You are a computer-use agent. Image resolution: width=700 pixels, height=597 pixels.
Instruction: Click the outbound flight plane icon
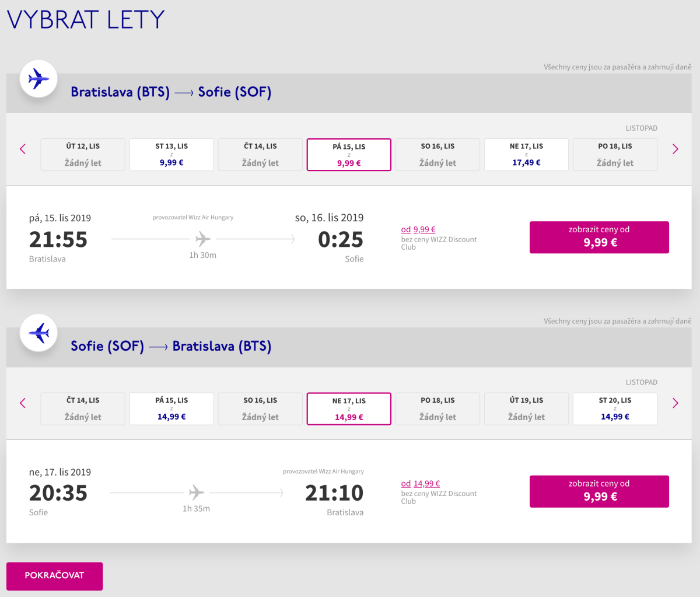point(38,79)
